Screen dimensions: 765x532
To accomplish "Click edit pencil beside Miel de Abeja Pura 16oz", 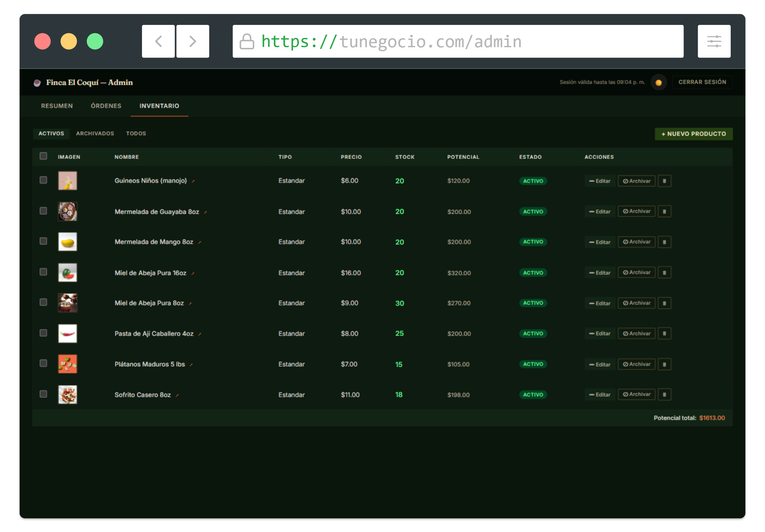I will pos(193,274).
